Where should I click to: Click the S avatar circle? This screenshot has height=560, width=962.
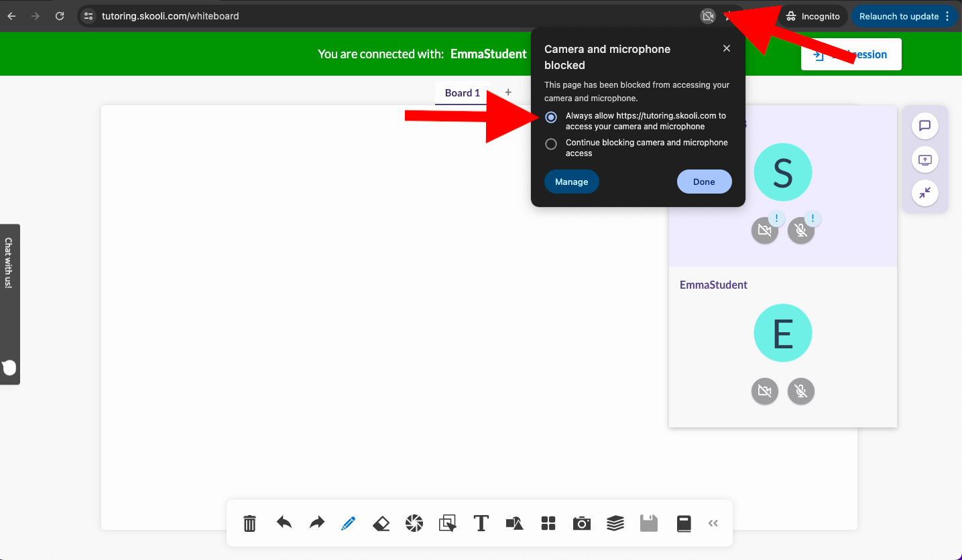pos(783,172)
